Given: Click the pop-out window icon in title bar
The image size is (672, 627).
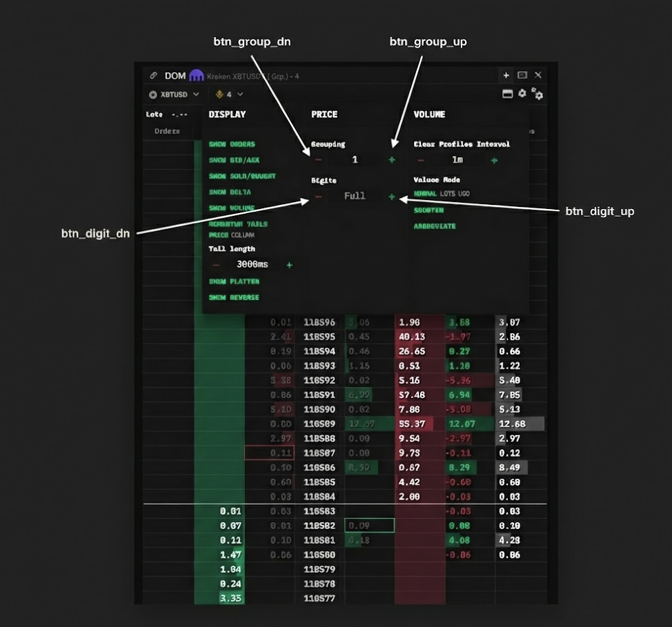Looking at the screenshot, I should tap(522, 75).
